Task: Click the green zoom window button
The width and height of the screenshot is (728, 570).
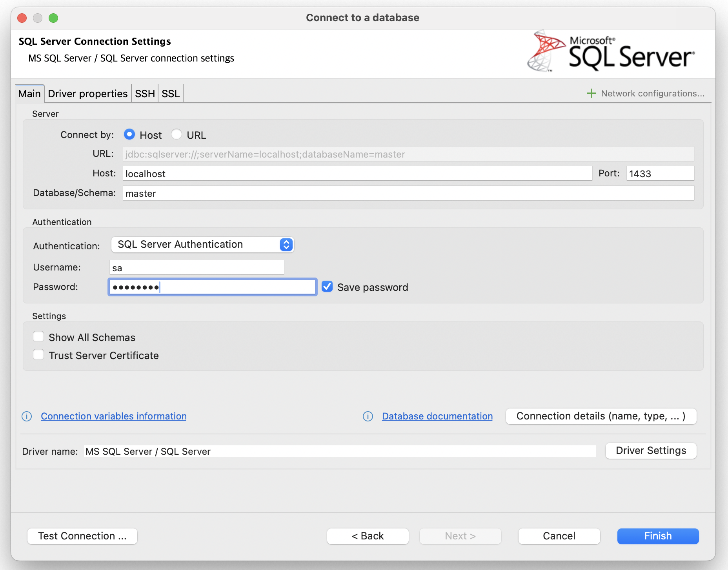Action: point(53,18)
